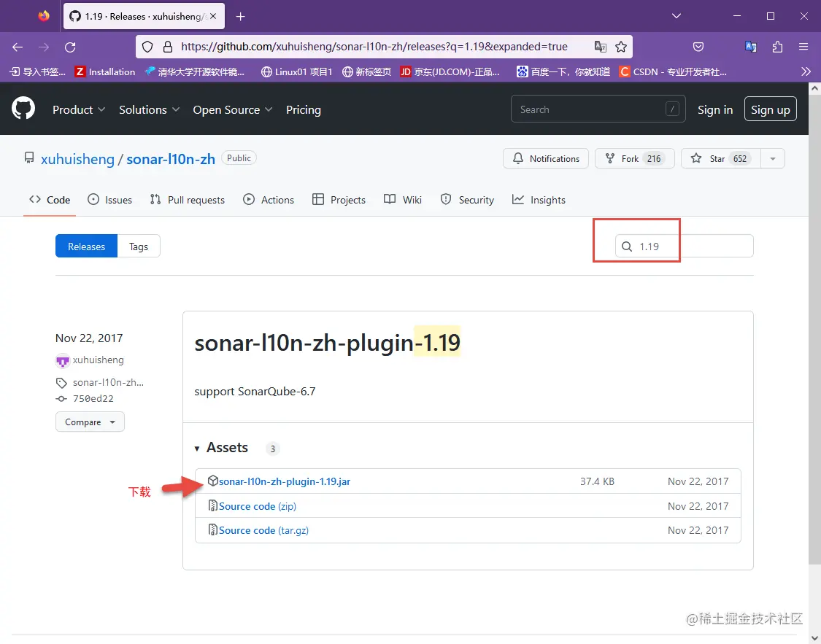Click the padlock site security icon
Screen dimensions: 821x644
point(168,47)
